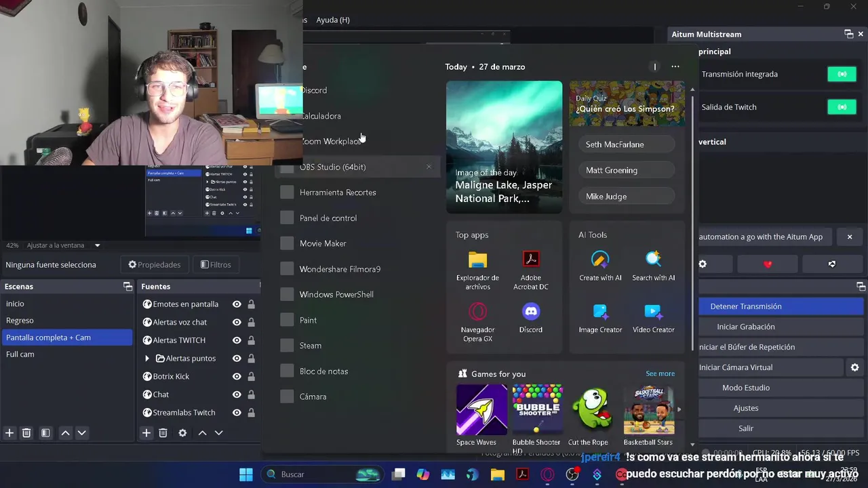
Task: Move the scene down with the arrow
Action: pyautogui.click(x=81, y=432)
